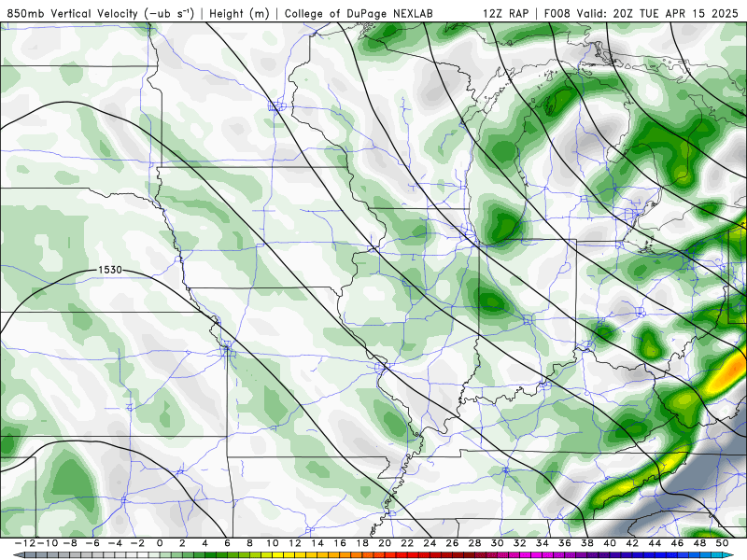Click the 40 colorbar scale label
This screenshot has width=747, height=560.
click(x=610, y=543)
